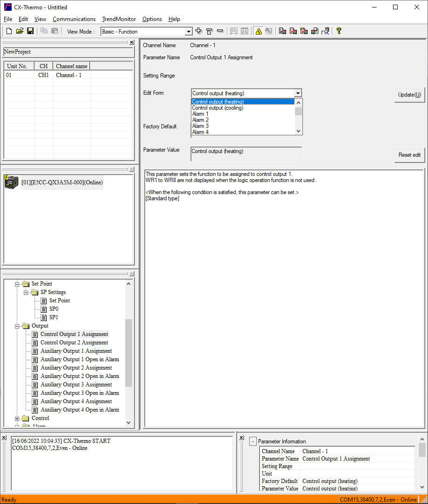
Task: Select Auxiliary Output 2 Assignment in tree
Action: click(x=76, y=368)
